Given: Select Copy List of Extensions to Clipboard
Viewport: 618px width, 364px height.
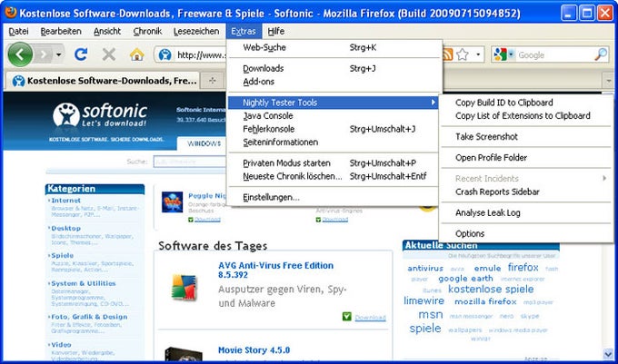Looking at the screenshot, I should point(526,115).
